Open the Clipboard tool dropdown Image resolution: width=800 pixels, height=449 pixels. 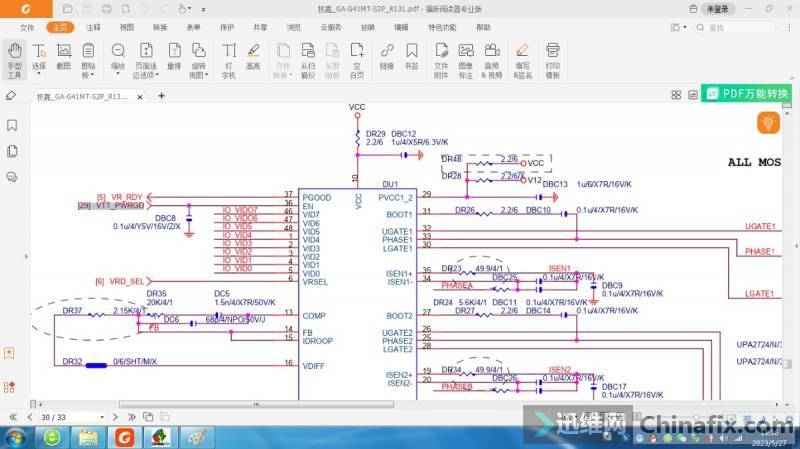click(x=88, y=60)
